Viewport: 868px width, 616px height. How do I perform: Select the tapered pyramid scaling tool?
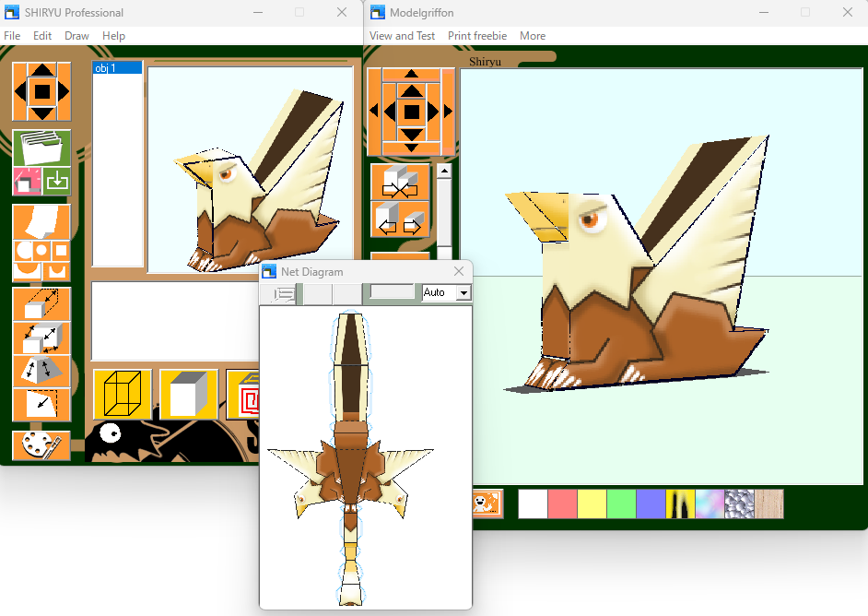tap(41, 371)
